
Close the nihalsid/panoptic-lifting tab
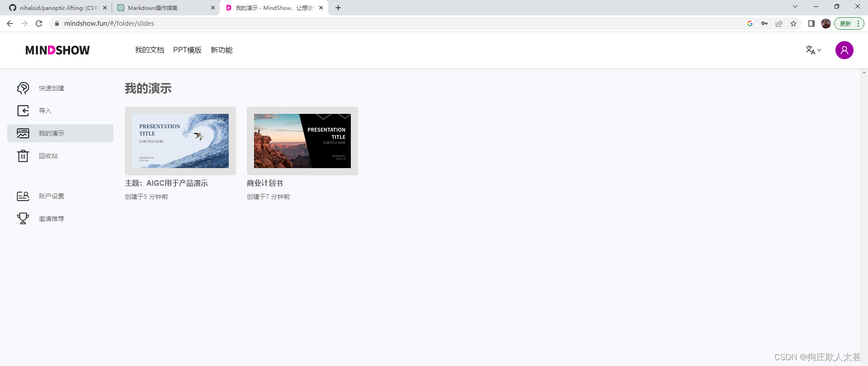coord(105,8)
